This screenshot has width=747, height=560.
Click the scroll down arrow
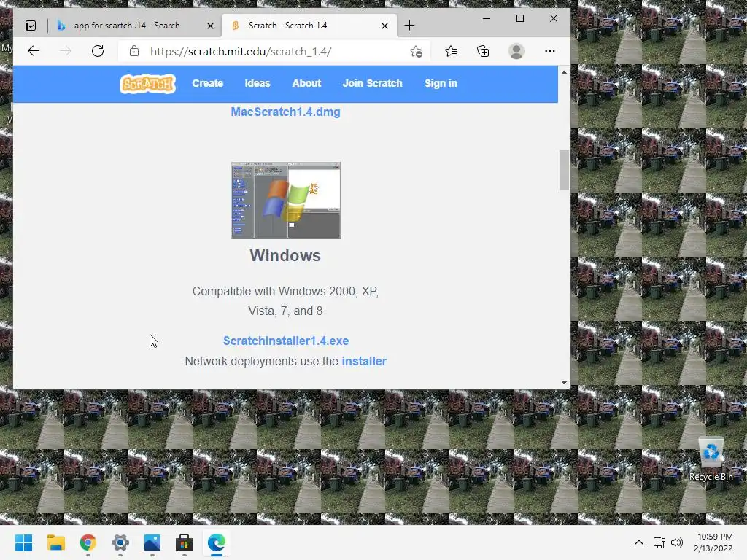coord(564,382)
